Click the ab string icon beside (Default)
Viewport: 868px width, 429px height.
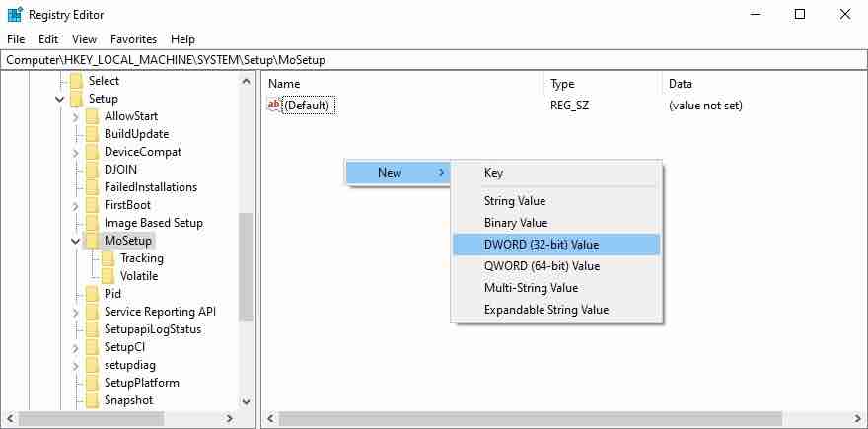pyautogui.click(x=274, y=106)
